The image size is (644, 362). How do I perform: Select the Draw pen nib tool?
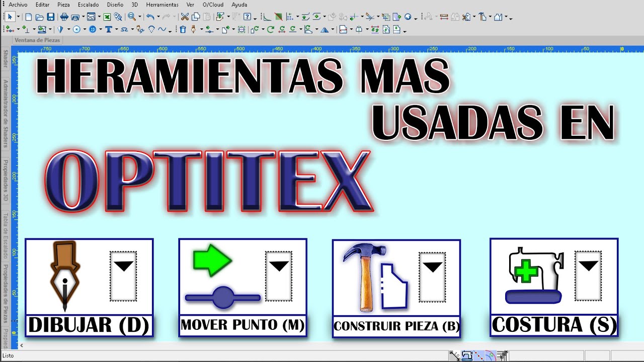(193, 29)
